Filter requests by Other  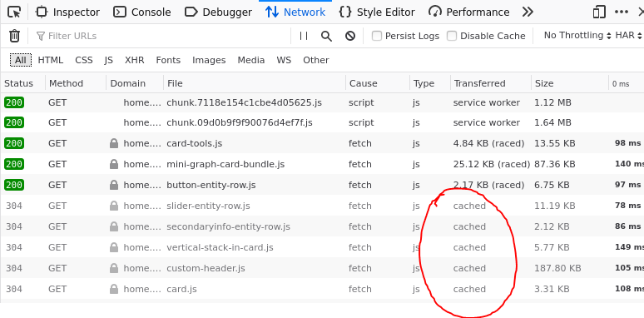click(316, 61)
